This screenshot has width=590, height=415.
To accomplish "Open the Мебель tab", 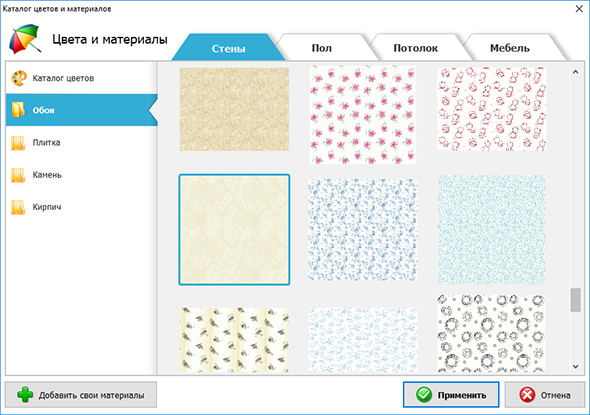I will coord(510,47).
